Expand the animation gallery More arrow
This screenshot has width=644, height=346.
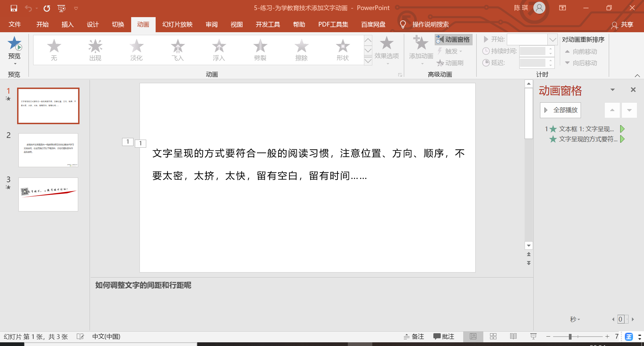pyautogui.click(x=368, y=60)
